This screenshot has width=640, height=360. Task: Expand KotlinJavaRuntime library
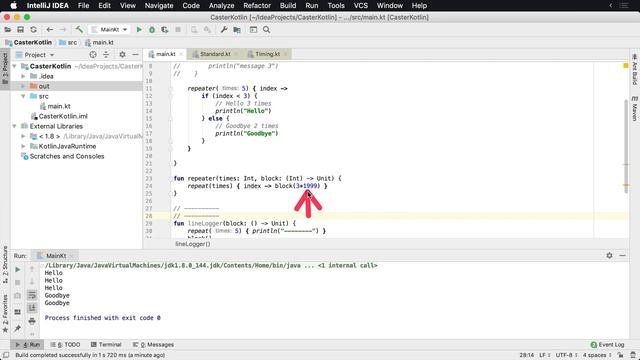[23, 147]
